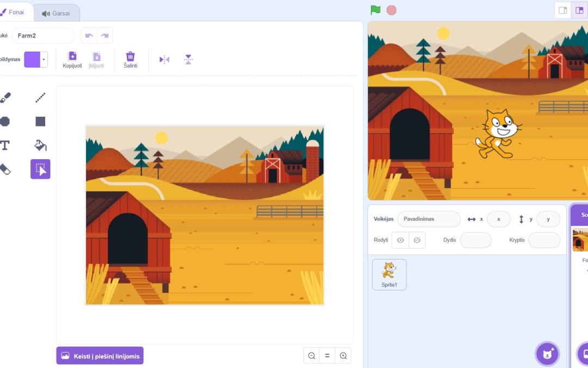Undo the last edit

coord(89,35)
